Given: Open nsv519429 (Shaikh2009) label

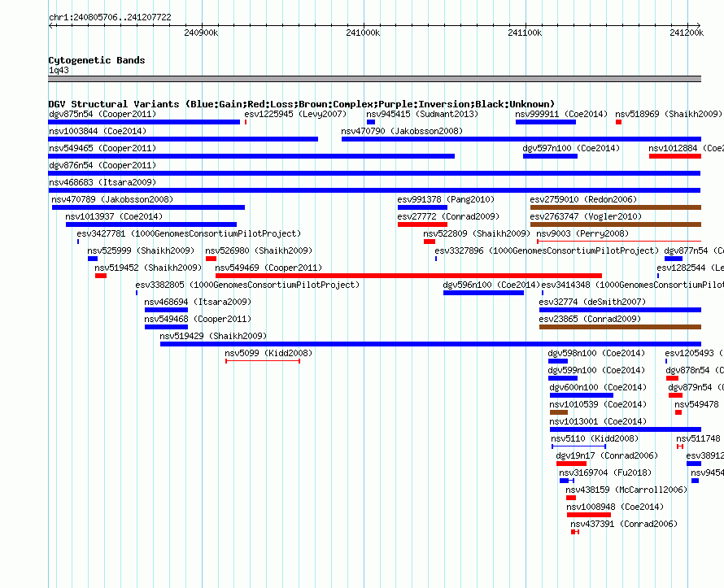Looking at the screenshot, I should click(213, 336).
